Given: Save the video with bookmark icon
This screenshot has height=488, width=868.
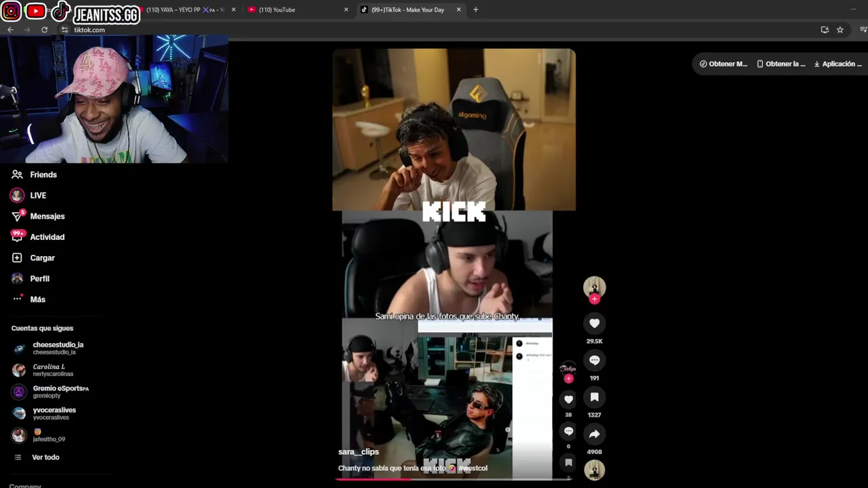Looking at the screenshot, I should (595, 397).
